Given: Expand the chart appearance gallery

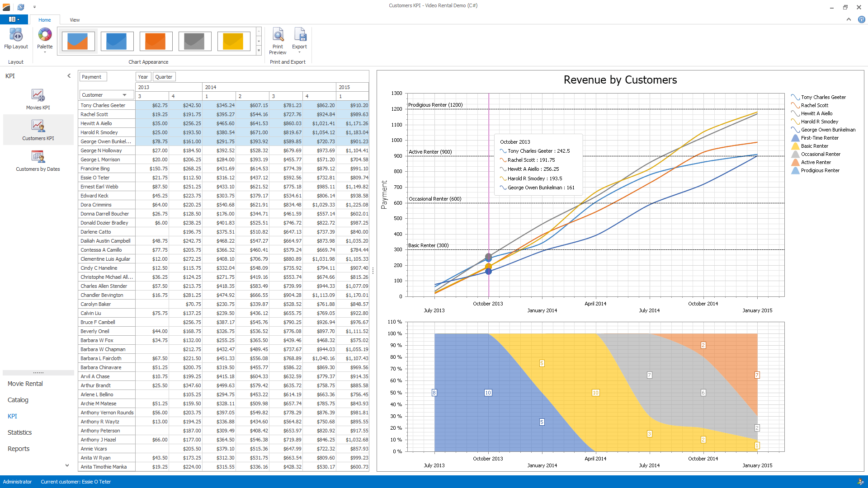Looking at the screenshot, I should pyautogui.click(x=259, y=51).
